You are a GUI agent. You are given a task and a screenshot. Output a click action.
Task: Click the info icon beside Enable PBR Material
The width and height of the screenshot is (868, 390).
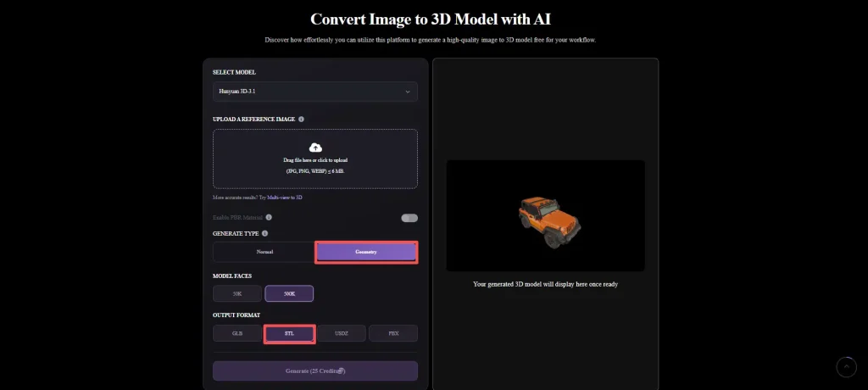pyautogui.click(x=269, y=218)
